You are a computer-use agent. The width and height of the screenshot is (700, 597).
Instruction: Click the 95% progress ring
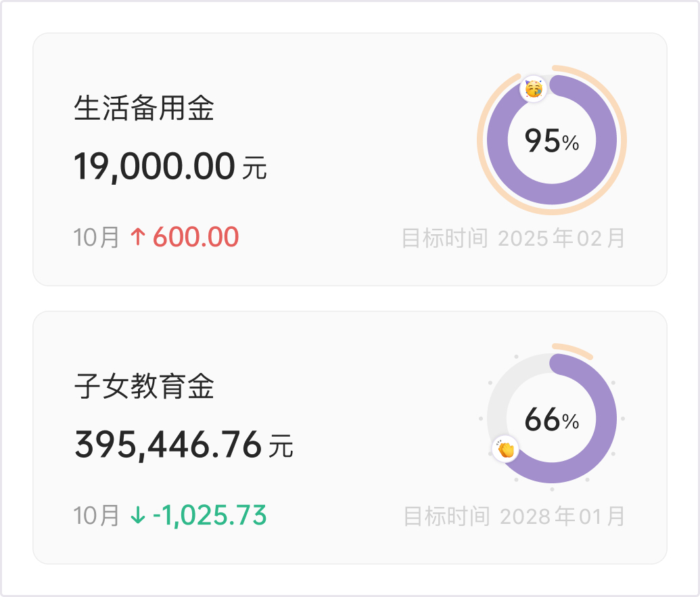click(x=552, y=140)
